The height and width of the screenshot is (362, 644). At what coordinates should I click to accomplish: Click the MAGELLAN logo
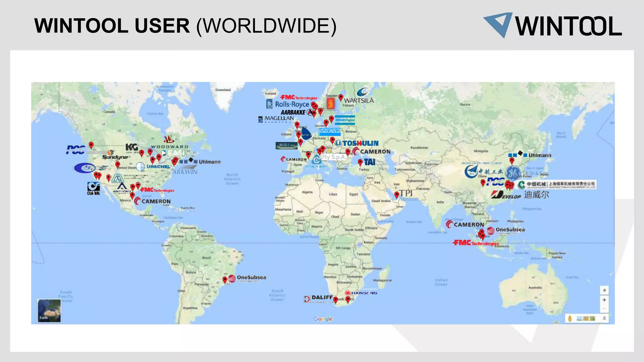276,119
